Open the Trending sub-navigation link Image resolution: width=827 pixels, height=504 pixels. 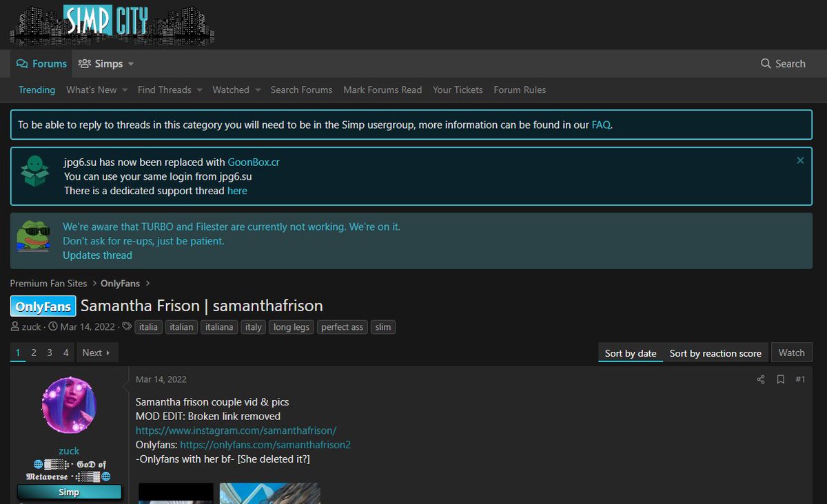coord(37,90)
